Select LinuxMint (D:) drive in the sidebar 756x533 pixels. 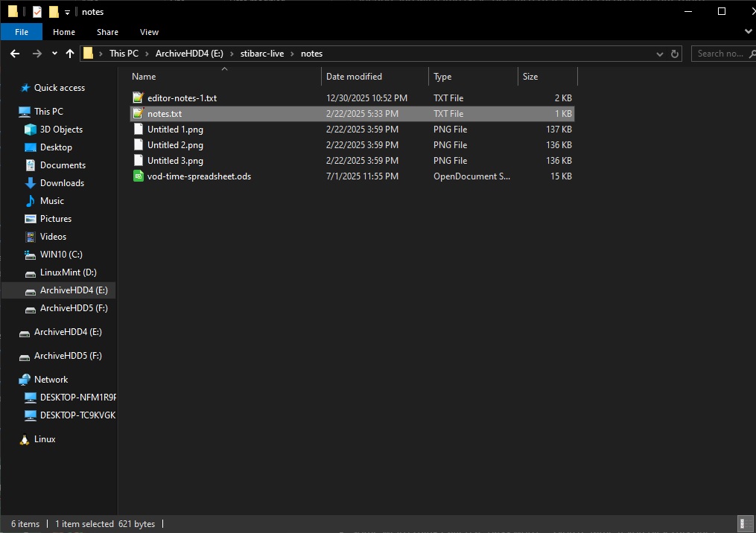coord(68,272)
